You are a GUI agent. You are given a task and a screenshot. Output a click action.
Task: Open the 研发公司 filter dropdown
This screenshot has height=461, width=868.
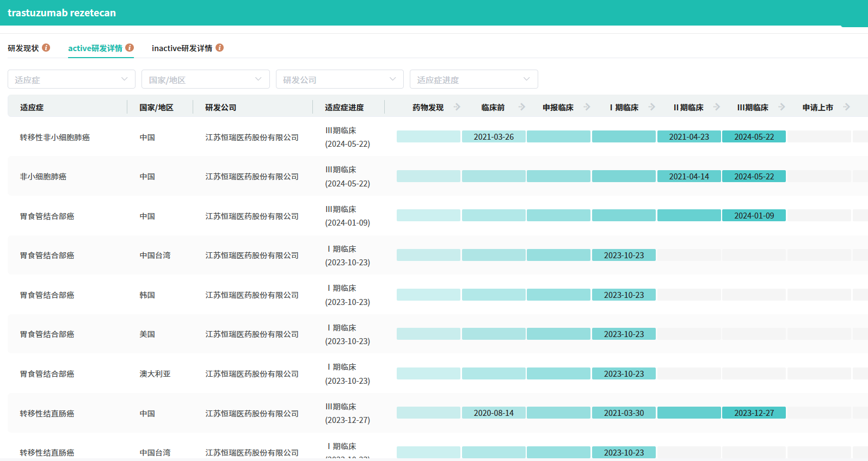pos(340,79)
